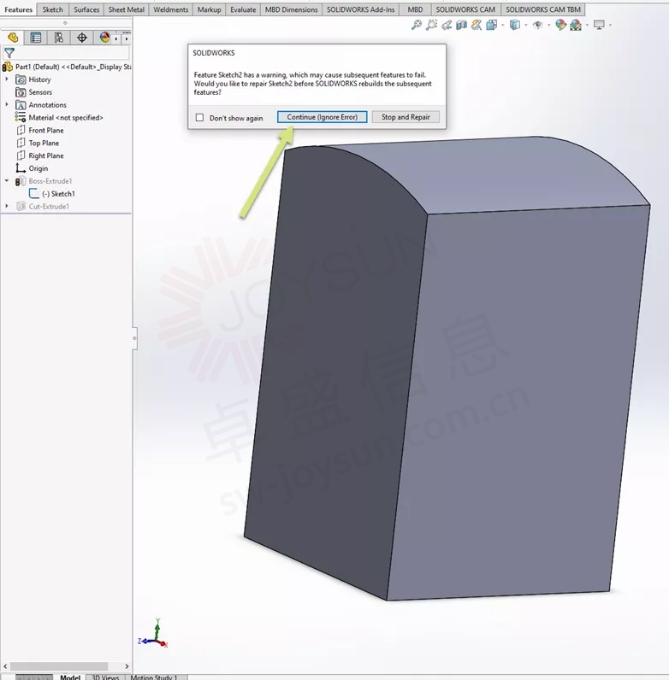
Task: Click the View Orientation cube icon
Action: tap(492, 25)
